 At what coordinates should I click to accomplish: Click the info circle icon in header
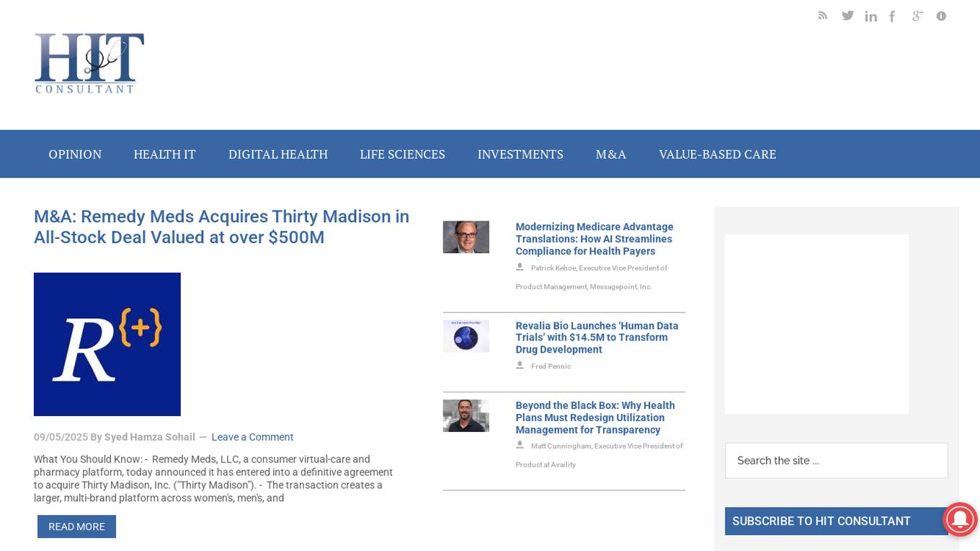[x=941, y=16]
